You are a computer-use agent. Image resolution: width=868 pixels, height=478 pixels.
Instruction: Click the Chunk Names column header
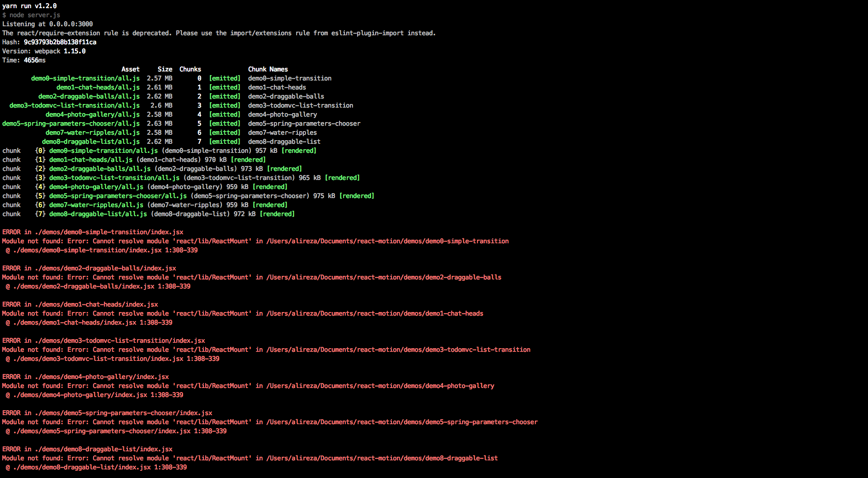coord(268,69)
